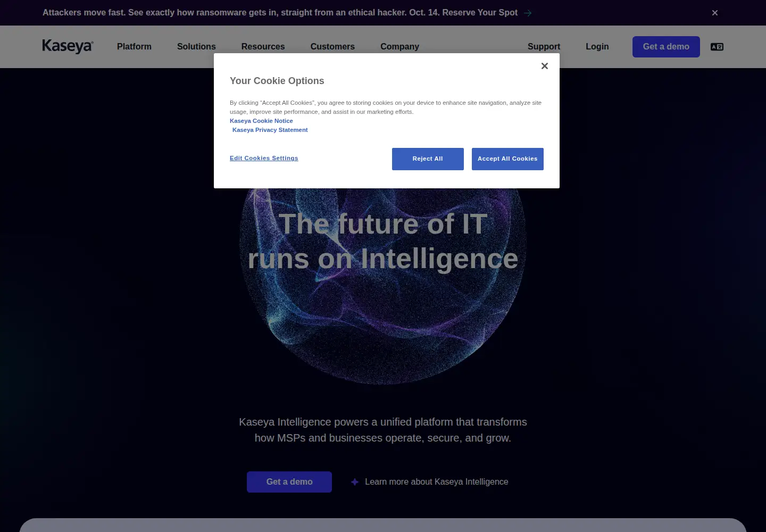The width and height of the screenshot is (766, 532).
Task: Go to the Support page
Action: (x=544, y=47)
